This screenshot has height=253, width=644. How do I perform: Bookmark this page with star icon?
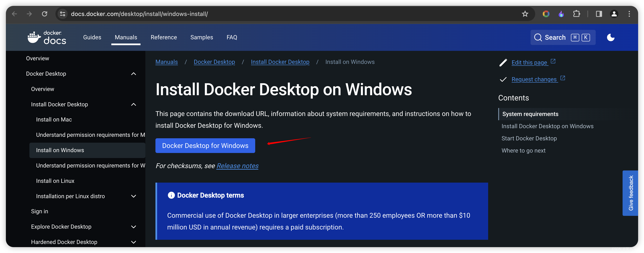coord(525,14)
